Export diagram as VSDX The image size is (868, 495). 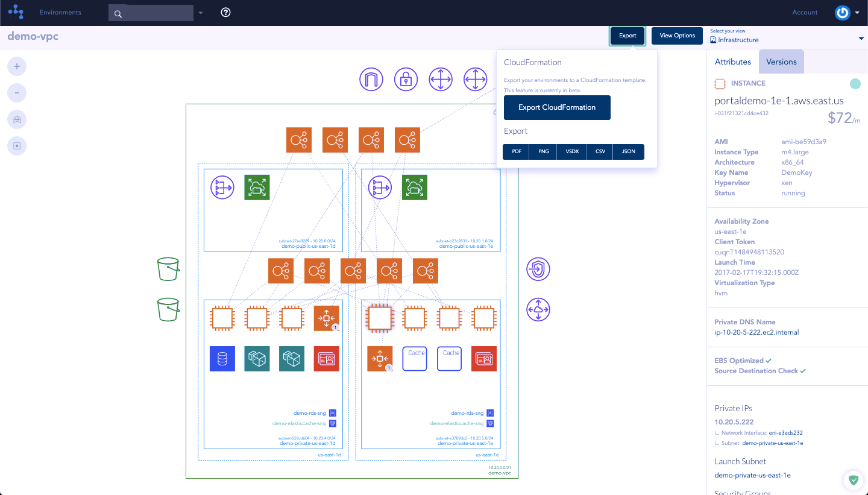pyautogui.click(x=572, y=152)
